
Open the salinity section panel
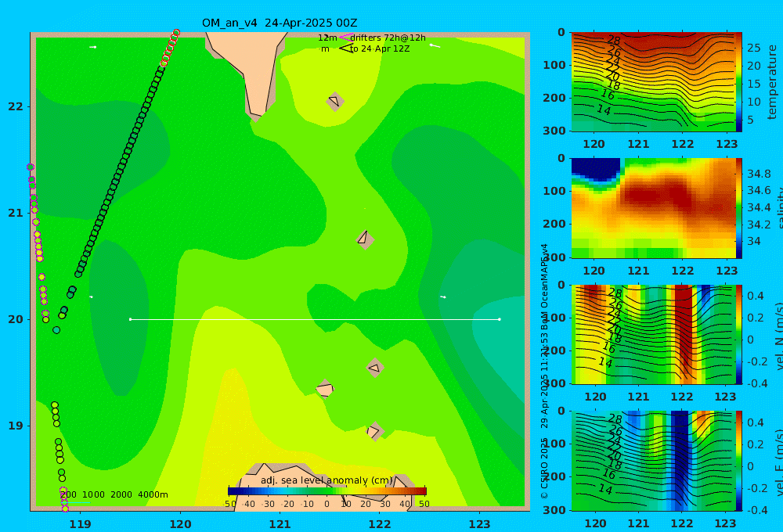coord(653,208)
